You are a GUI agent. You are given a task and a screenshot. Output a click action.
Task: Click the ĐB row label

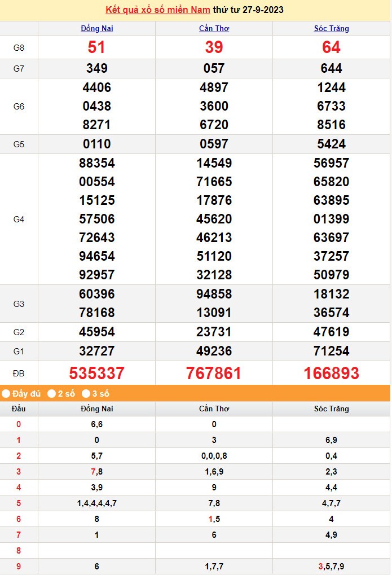pos(19,374)
